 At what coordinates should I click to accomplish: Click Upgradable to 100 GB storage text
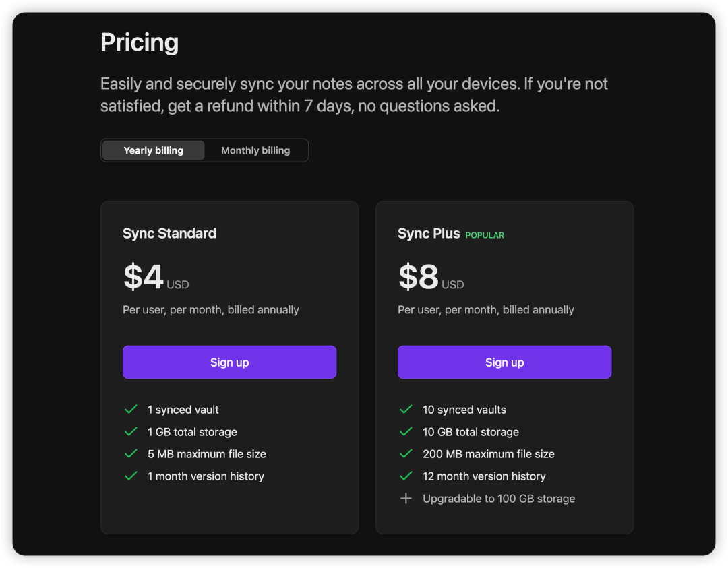(499, 499)
